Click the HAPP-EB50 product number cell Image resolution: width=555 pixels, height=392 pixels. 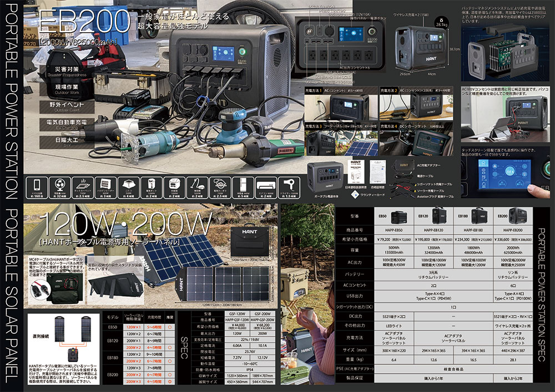(x=393, y=230)
